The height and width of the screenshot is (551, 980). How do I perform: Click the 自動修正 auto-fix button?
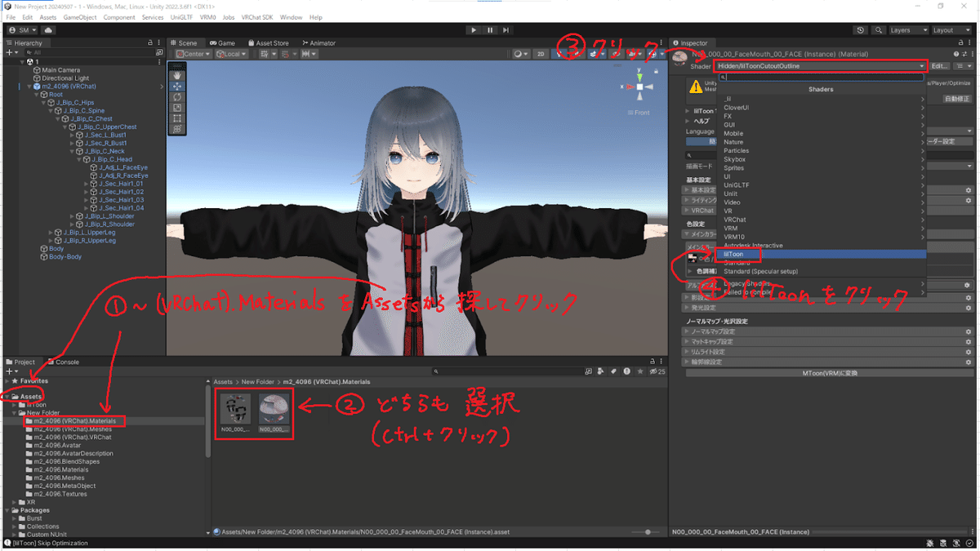pyautogui.click(x=957, y=98)
